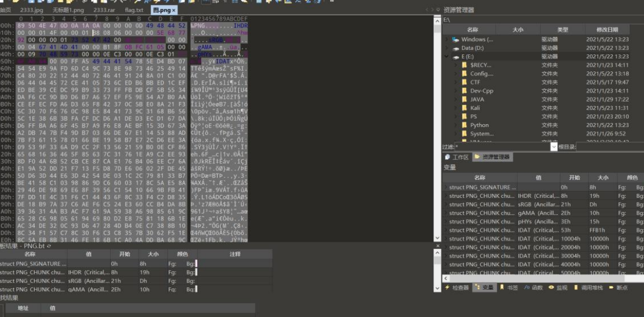Select the IDAT row starting at 53h
Viewport: 644px width, 317px height.
pos(543,230)
